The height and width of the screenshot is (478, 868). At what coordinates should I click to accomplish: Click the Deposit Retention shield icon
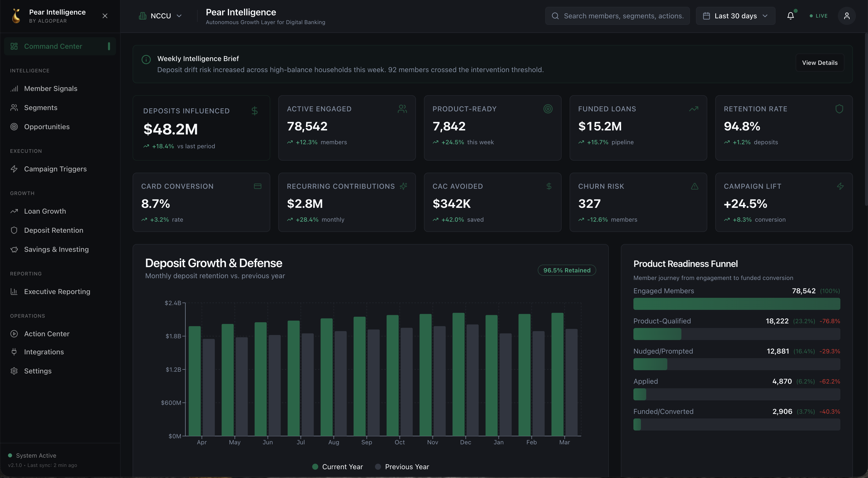pyautogui.click(x=14, y=230)
